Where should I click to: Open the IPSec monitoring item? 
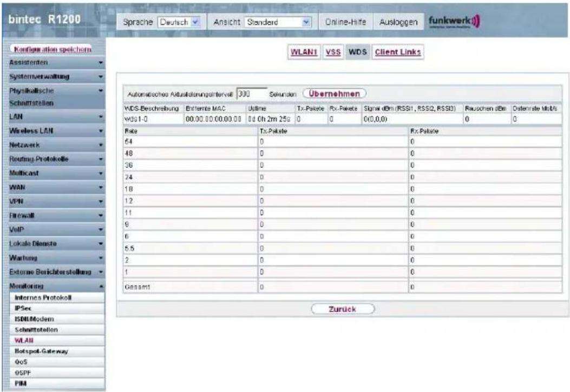[57, 308]
